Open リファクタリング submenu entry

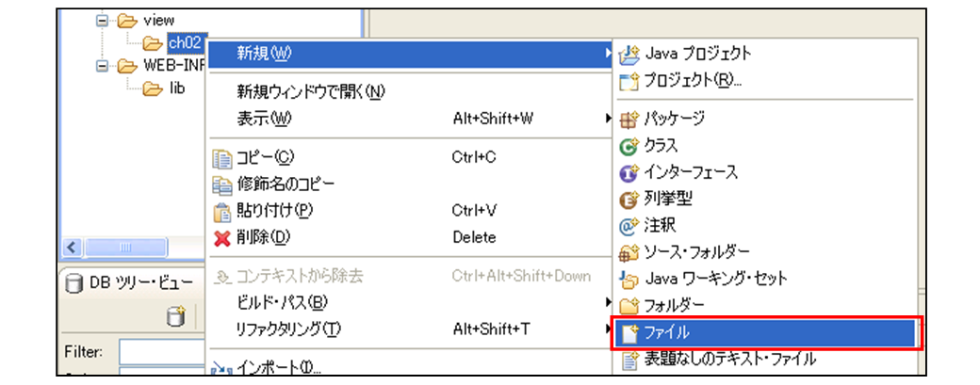(286, 329)
